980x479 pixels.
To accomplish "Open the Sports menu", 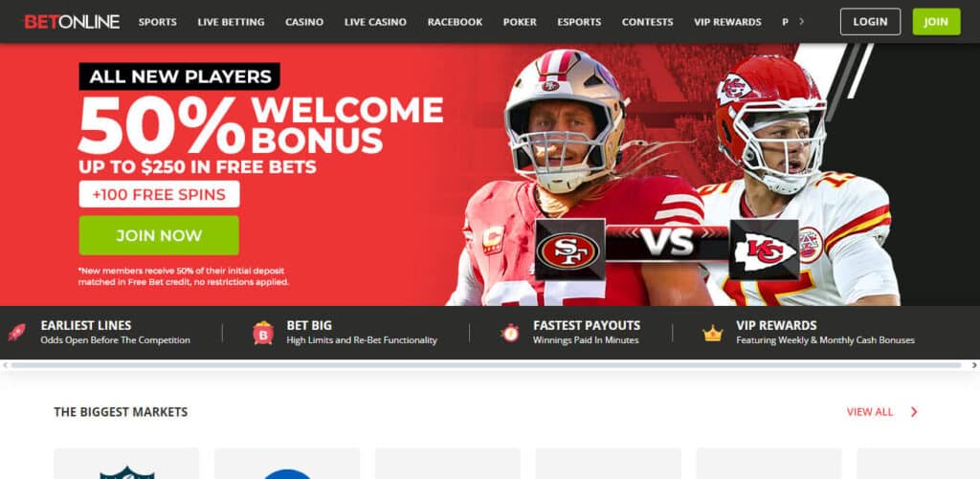I will [158, 22].
